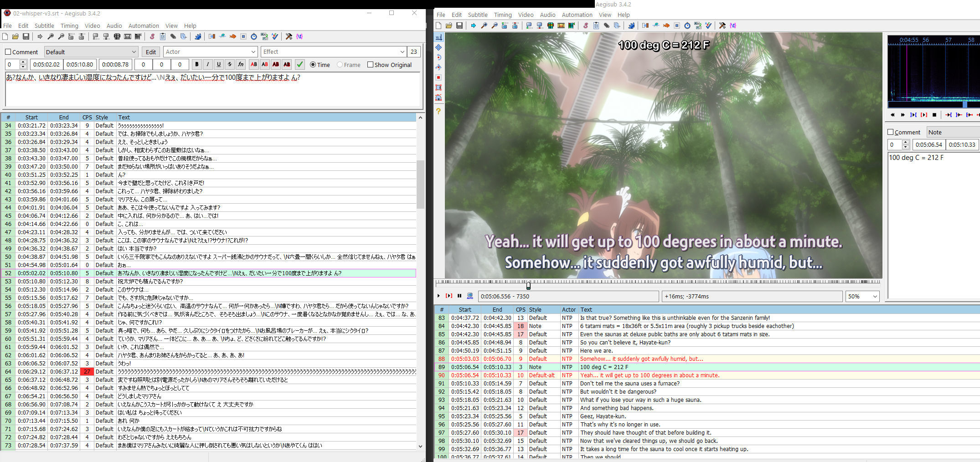This screenshot has height=462, width=980.
Task: Save subtitles disk icon in left window
Action: [x=26, y=36]
